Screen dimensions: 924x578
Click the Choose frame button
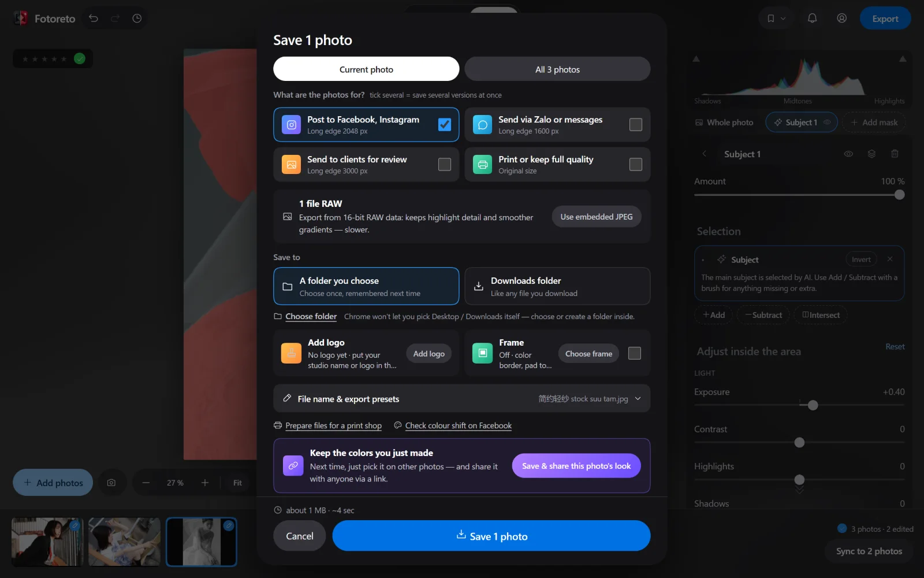tap(588, 354)
